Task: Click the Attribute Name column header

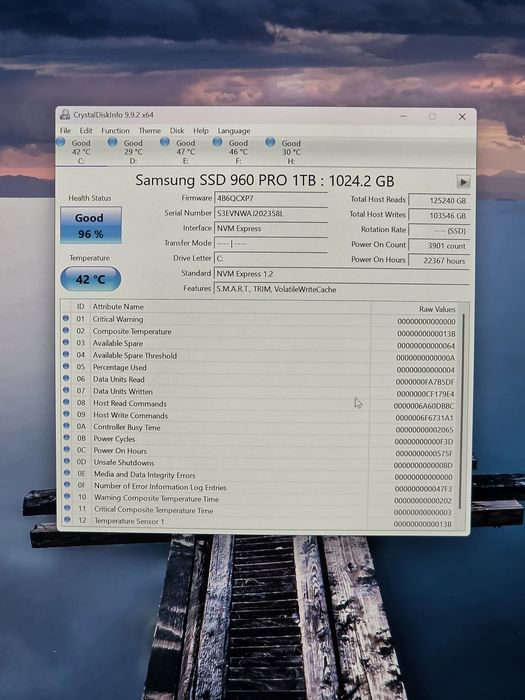Action: [118, 307]
